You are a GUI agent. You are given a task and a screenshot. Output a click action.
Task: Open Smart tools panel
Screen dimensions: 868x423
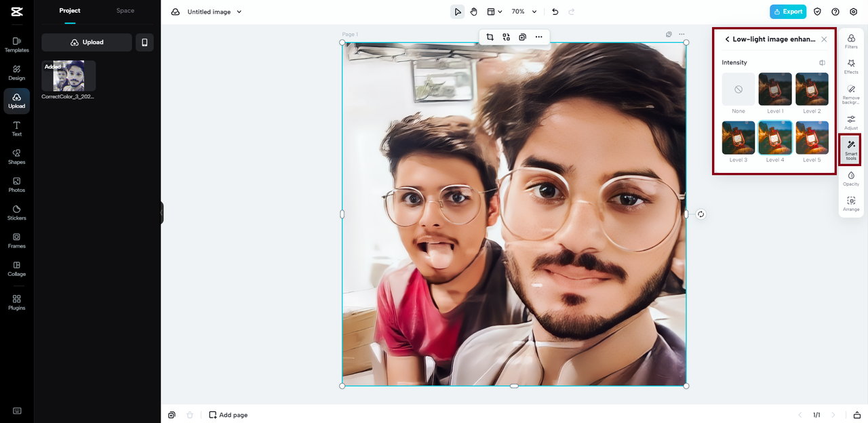click(x=851, y=150)
